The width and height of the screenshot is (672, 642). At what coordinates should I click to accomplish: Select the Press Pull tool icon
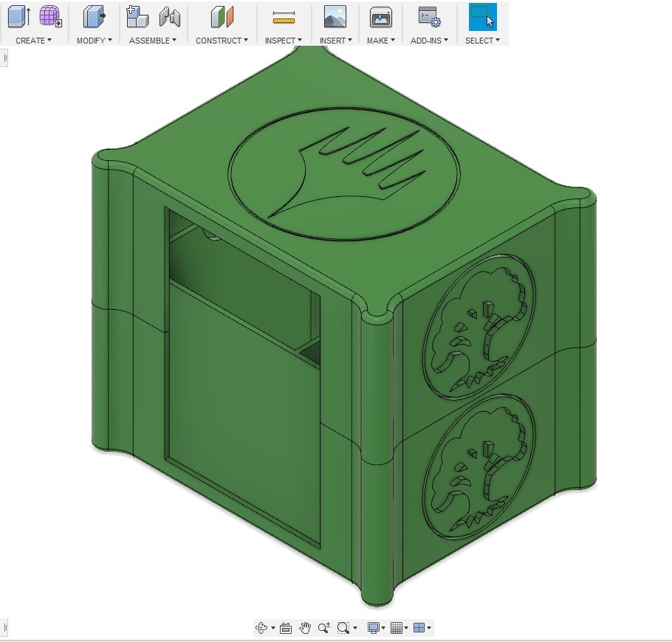click(x=94, y=16)
